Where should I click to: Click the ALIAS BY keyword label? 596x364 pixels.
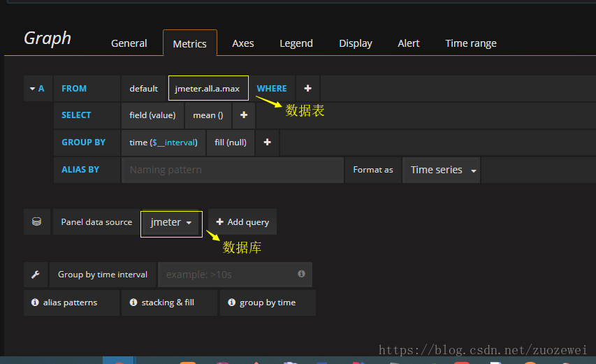click(80, 170)
